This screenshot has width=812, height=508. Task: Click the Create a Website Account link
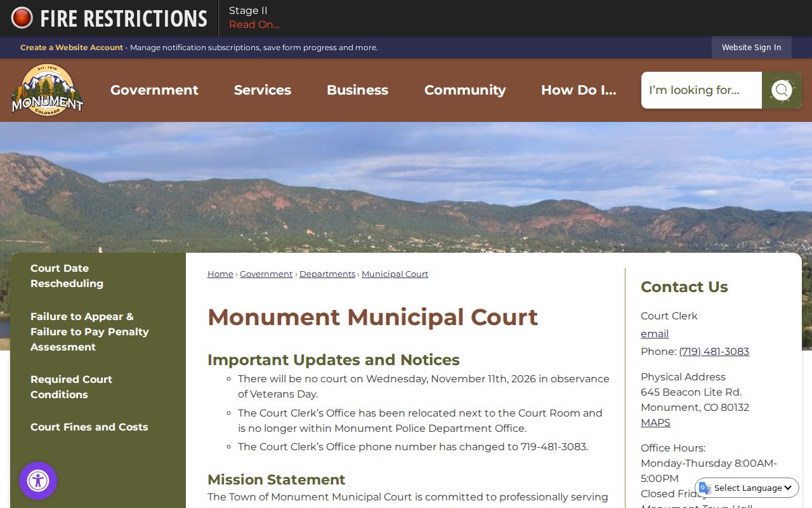(x=72, y=48)
